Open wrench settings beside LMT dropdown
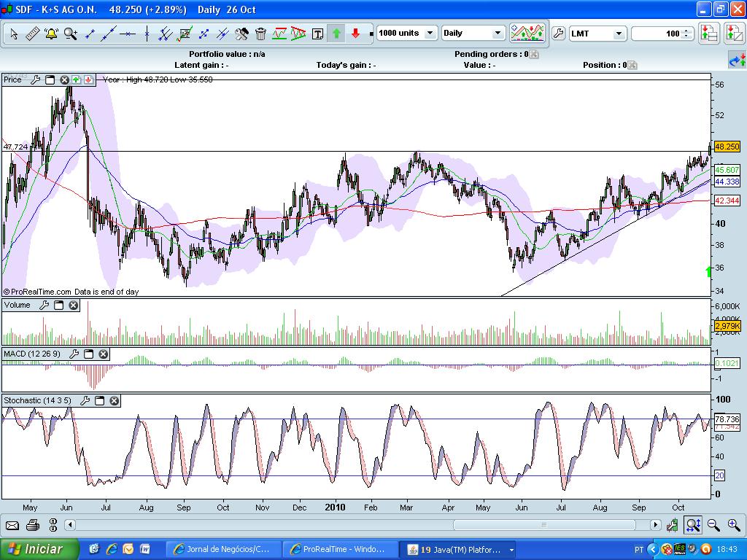The image size is (747, 560). pos(558,34)
